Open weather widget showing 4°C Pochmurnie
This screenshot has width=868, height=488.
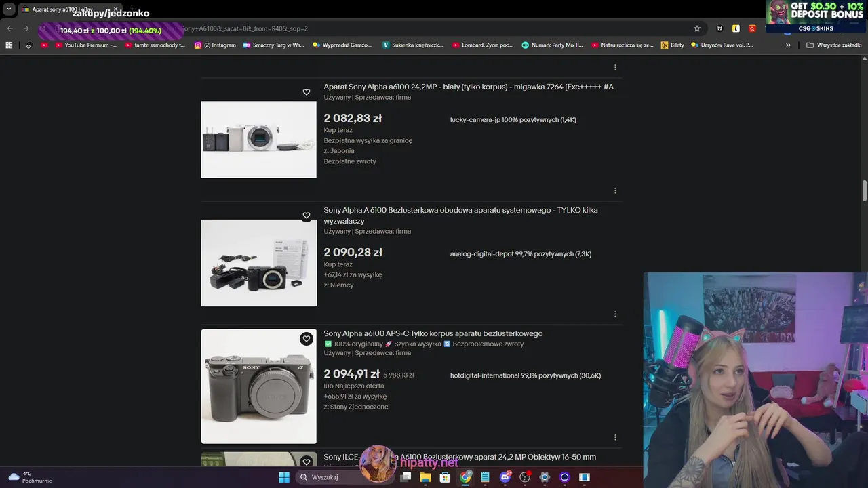tap(31, 477)
